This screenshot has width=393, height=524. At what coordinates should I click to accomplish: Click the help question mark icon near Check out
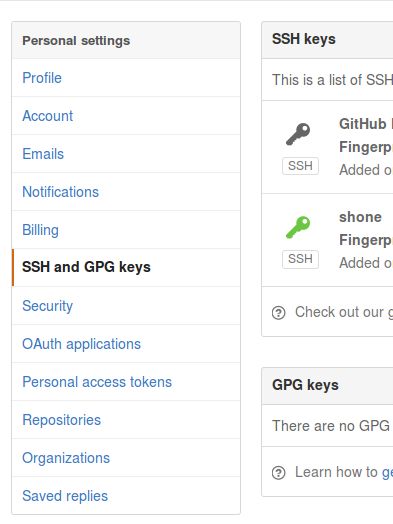point(278,313)
